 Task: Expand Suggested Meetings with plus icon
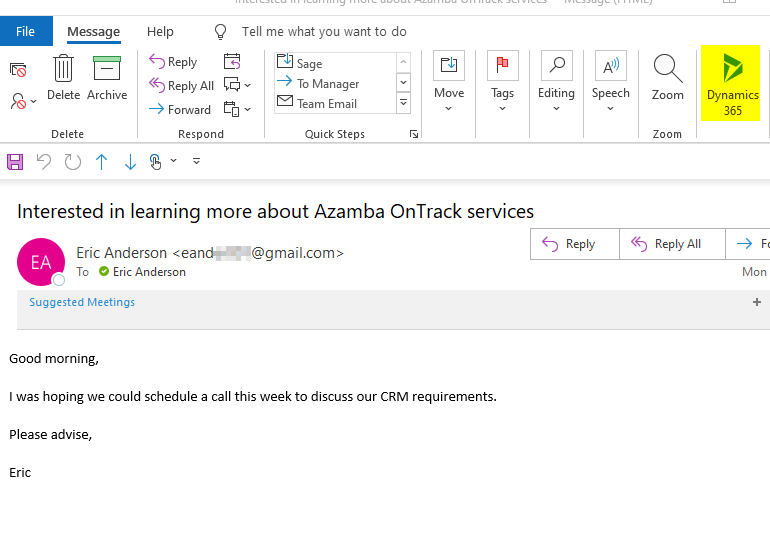(x=757, y=302)
